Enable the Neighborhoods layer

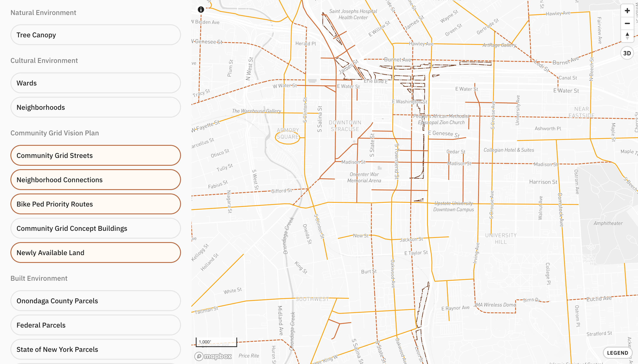click(95, 107)
